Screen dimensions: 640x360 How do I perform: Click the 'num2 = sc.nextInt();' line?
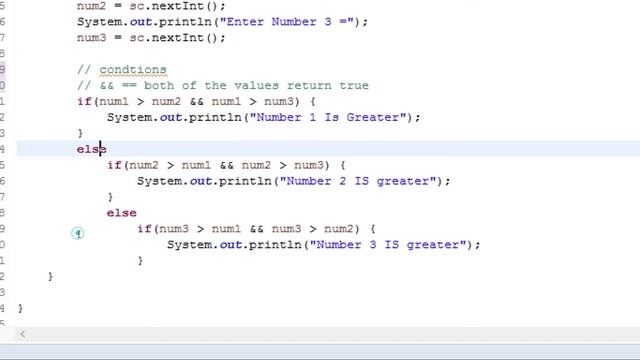click(151, 6)
